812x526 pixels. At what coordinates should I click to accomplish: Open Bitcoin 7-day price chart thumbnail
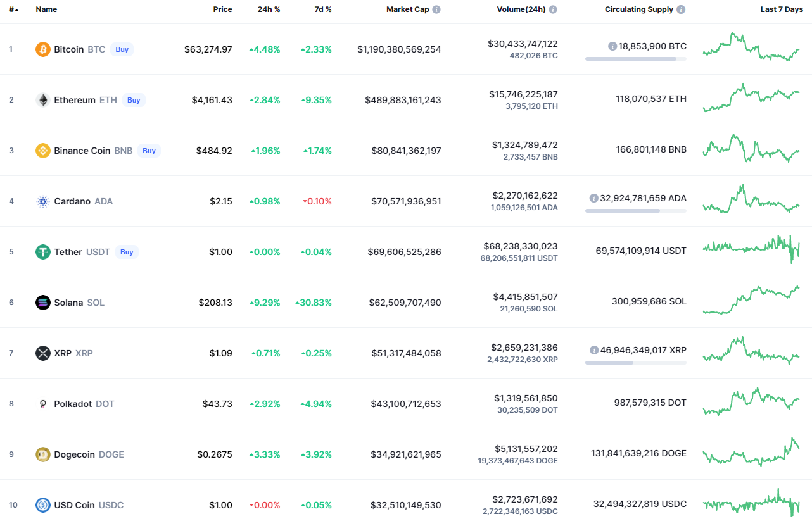point(751,47)
